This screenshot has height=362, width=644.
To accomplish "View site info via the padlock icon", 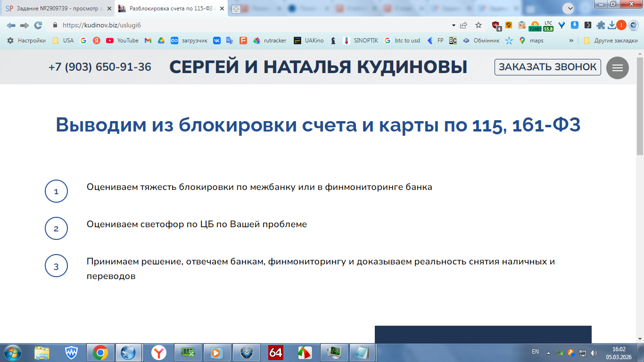I will click(x=55, y=25).
